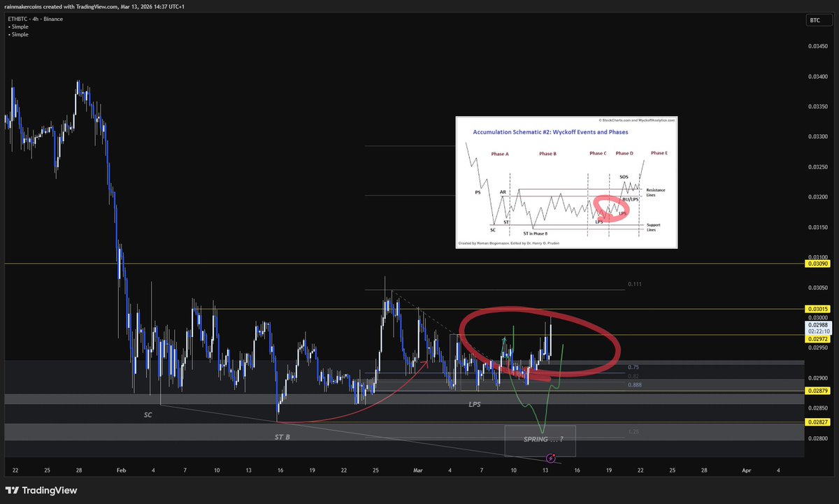Image resolution: width=839 pixels, height=504 pixels.
Task: Select the SPRING ... ? text annotation
Action: click(543, 440)
